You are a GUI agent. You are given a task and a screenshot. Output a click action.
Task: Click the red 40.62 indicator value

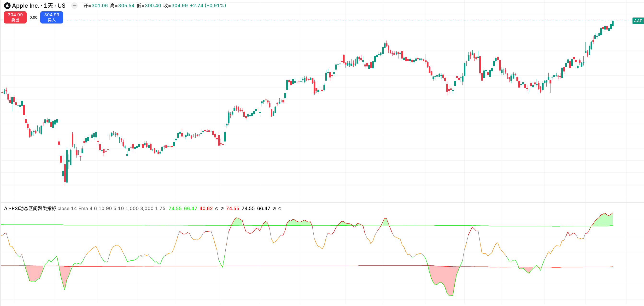206,208
